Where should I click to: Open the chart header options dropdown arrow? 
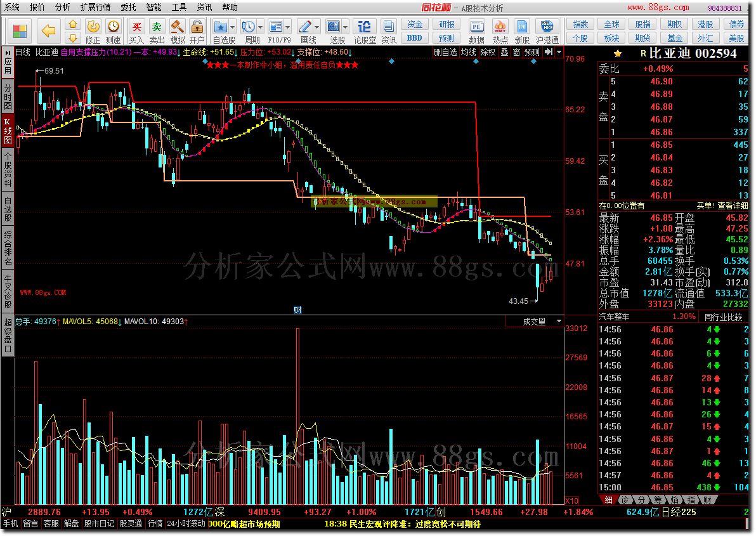559,51
